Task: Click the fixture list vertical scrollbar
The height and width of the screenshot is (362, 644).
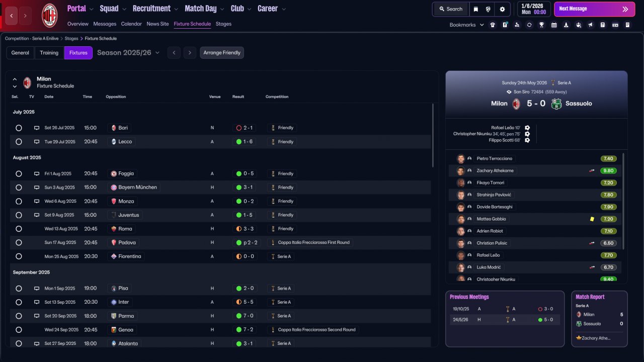Action: [x=433, y=136]
